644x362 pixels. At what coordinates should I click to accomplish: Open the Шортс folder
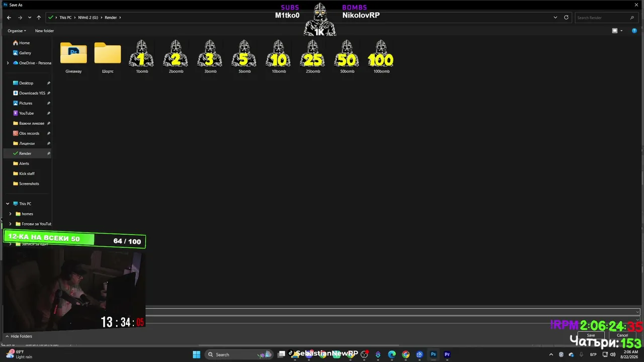(108, 58)
